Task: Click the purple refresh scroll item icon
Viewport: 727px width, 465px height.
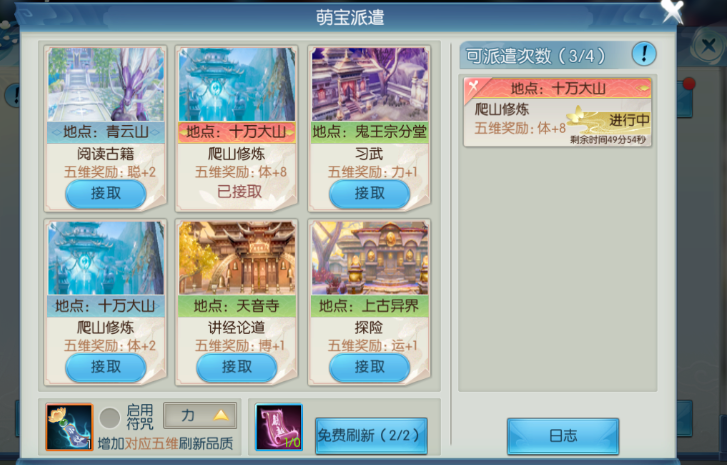Action: (279, 427)
